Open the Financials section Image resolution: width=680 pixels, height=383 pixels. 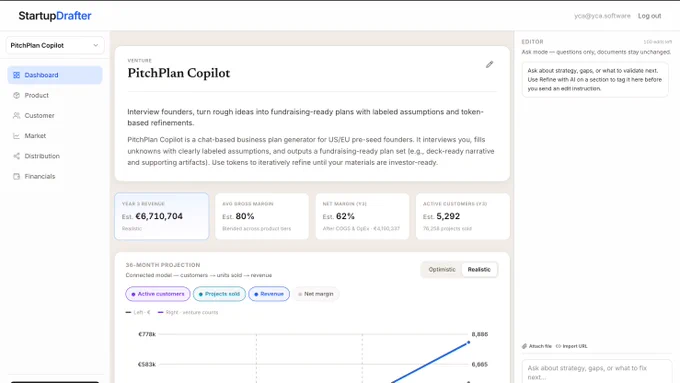point(55,177)
